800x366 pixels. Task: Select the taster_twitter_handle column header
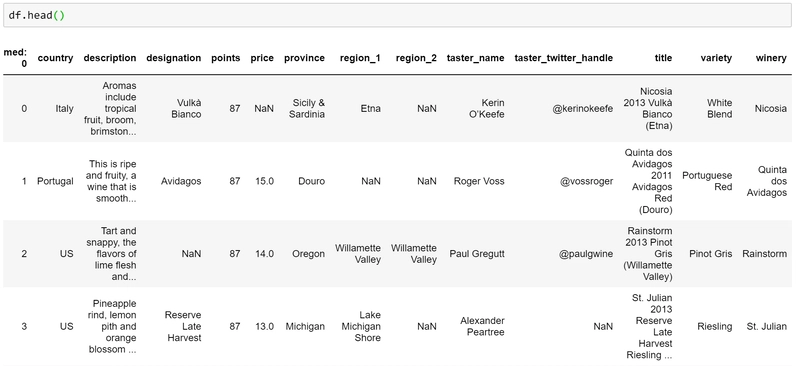pyautogui.click(x=563, y=58)
